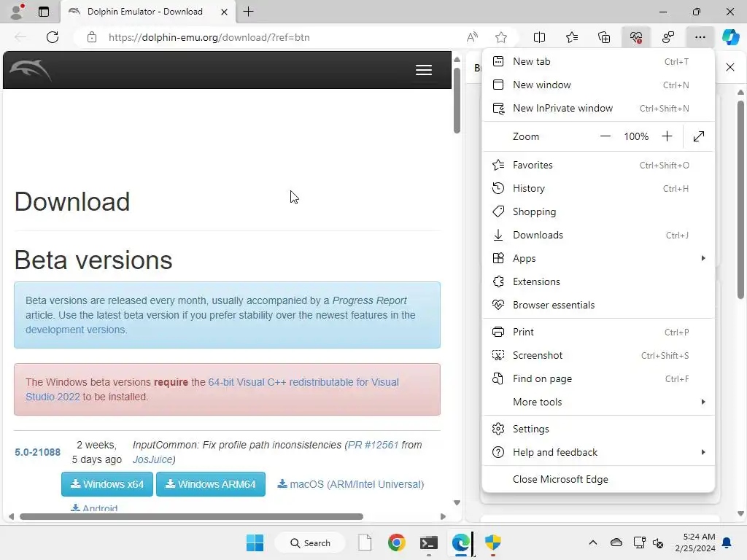
Task: Click Browser essentials heart toolbar icon
Action: pyautogui.click(x=636, y=37)
